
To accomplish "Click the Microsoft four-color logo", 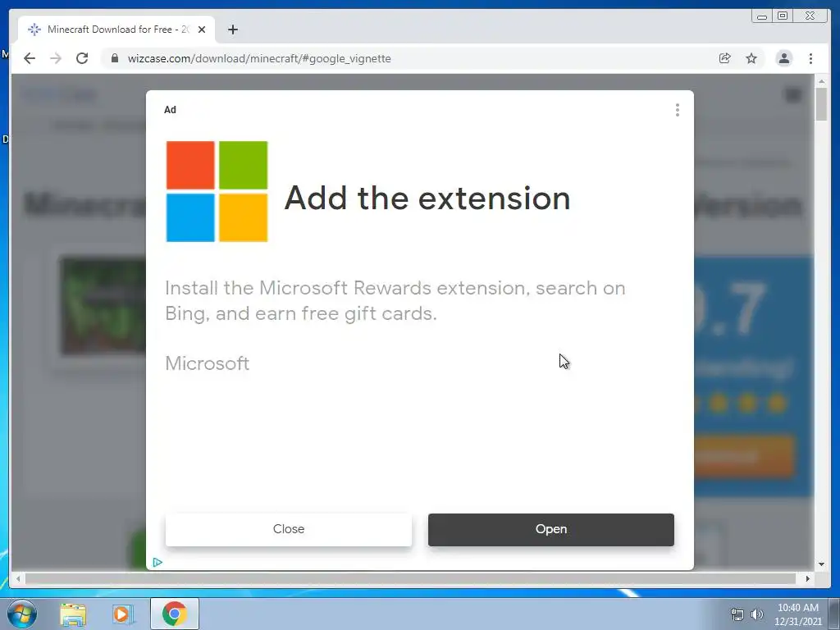I will click(x=217, y=191).
